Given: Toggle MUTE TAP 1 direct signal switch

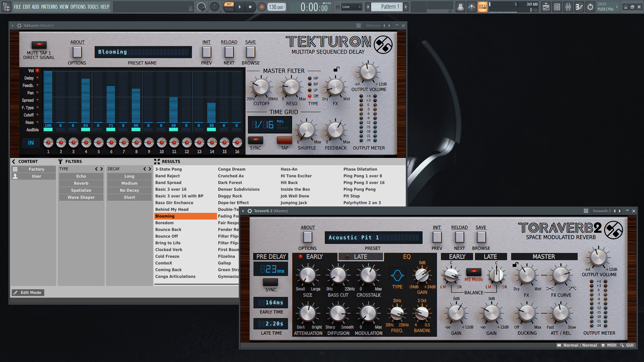Looking at the screenshot, I should click(x=39, y=45).
